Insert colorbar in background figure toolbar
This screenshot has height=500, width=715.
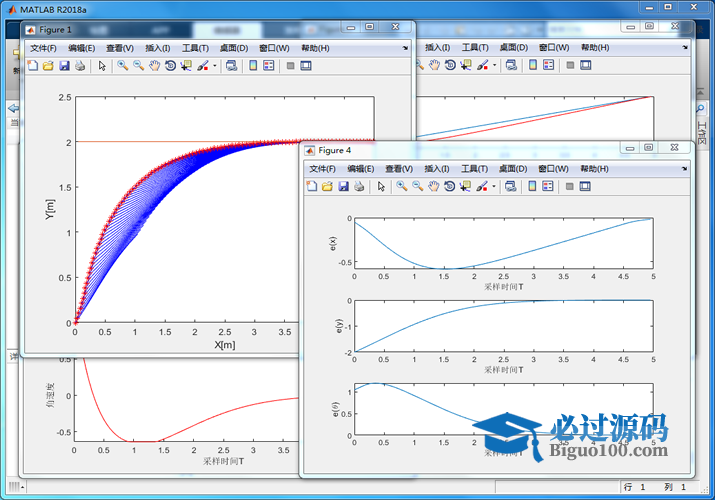533,65
